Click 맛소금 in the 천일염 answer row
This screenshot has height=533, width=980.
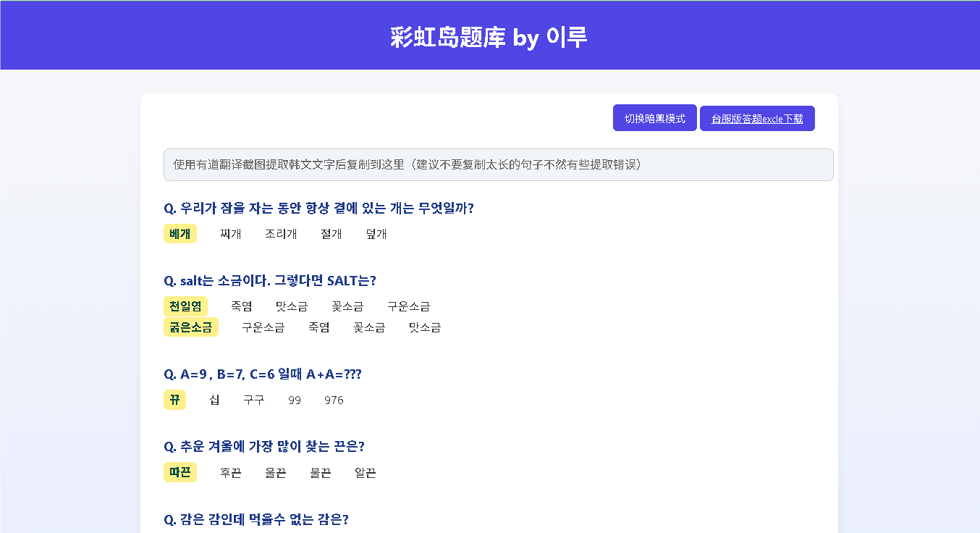[291, 306]
